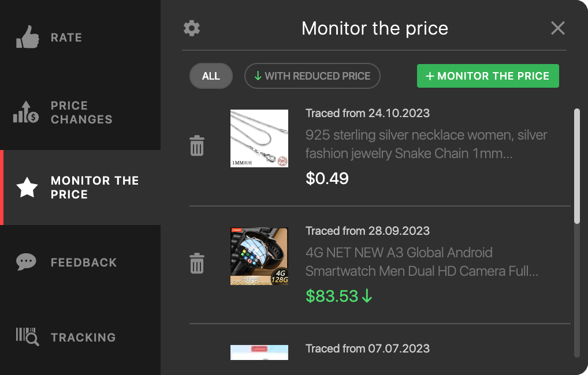This screenshot has height=375, width=588.
Task: Select the ALL filter pill
Action: (211, 76)
